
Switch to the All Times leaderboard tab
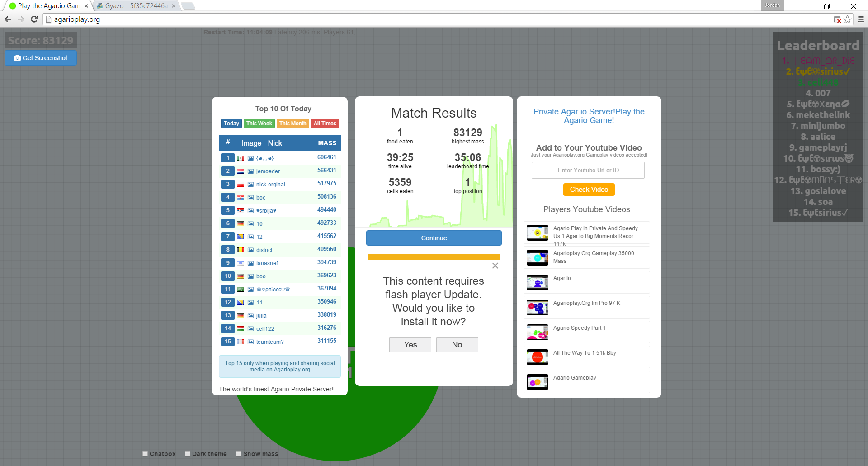(x=325, y=124)
